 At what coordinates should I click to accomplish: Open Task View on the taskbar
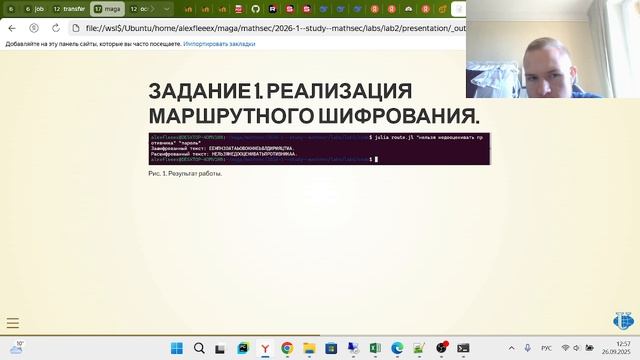pyautogui.click(x=220, y=349)
